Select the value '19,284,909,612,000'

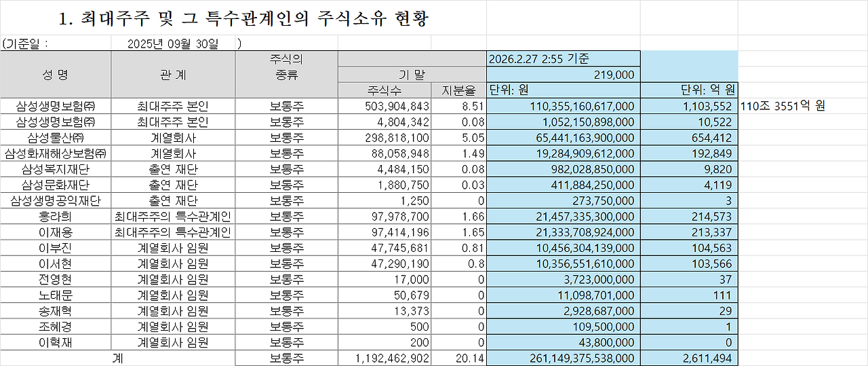tap(563, 153)
